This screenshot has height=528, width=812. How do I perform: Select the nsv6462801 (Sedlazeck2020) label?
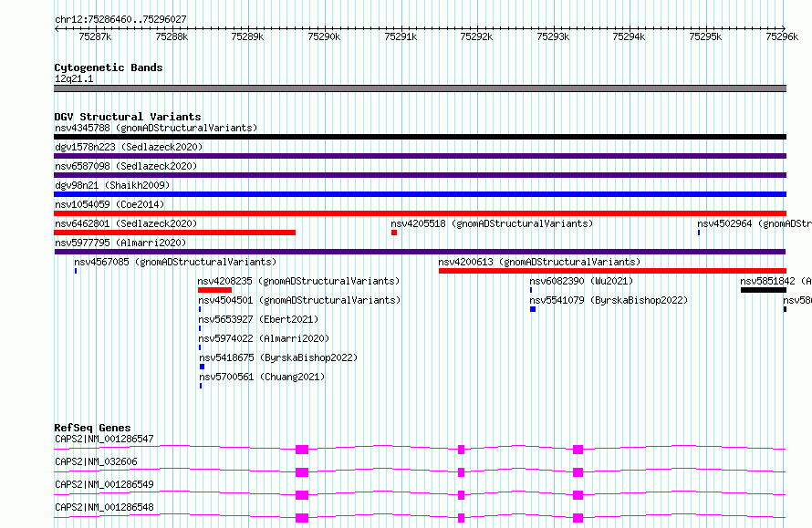click(x=126, y=223)
